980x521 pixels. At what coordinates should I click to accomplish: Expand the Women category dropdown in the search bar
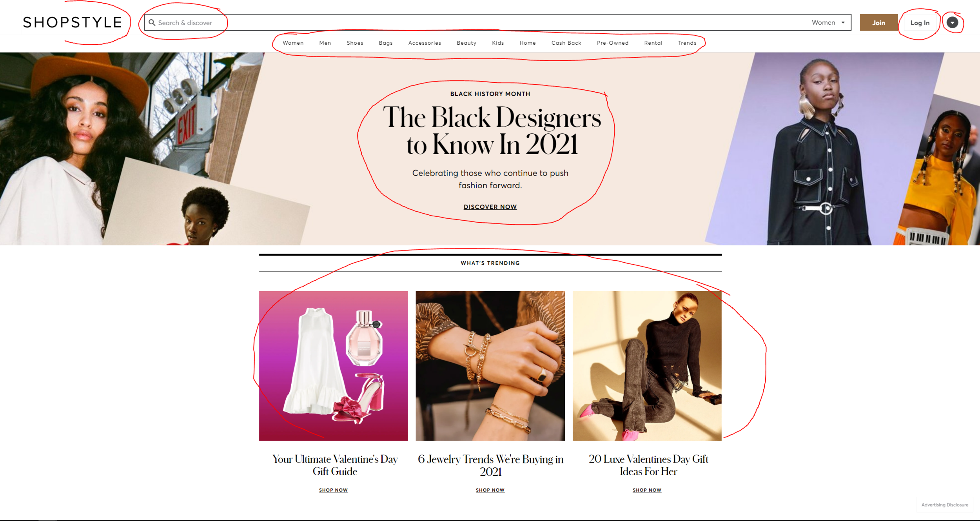point(828,22)
